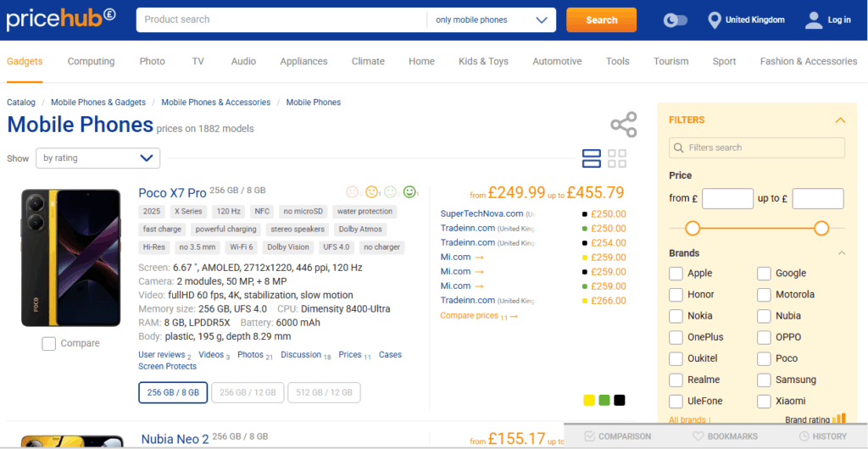Check the Poco brand filter
This screenshot has width=868, height=449.
point(764,359)
